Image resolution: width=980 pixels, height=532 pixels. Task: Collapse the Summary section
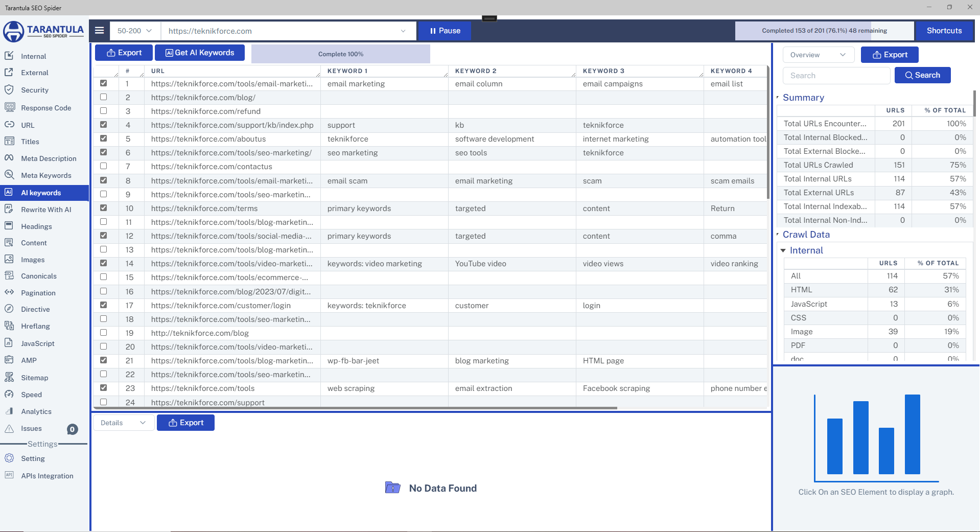[x=778, y=97]
